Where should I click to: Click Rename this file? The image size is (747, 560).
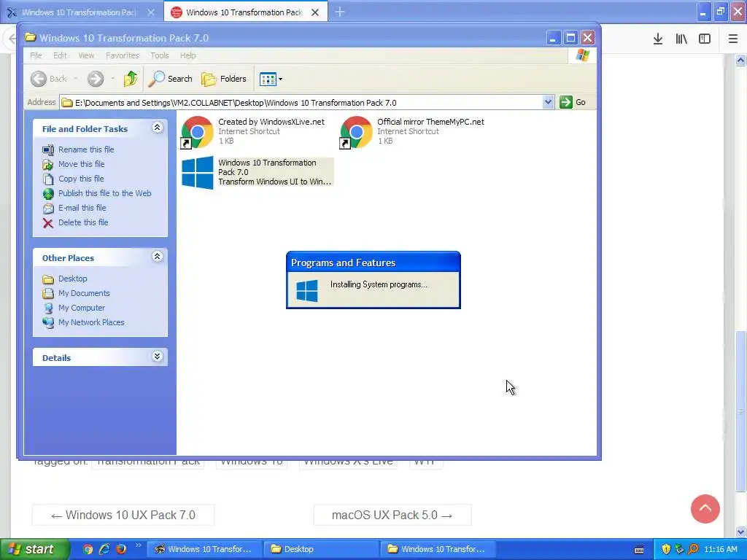(86, 149)
